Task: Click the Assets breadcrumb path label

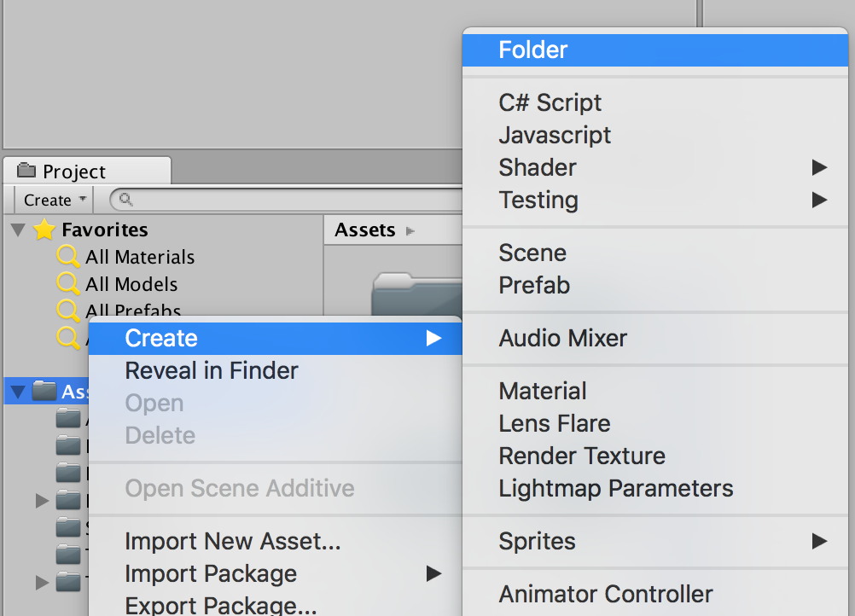Action: pos(365,230)
